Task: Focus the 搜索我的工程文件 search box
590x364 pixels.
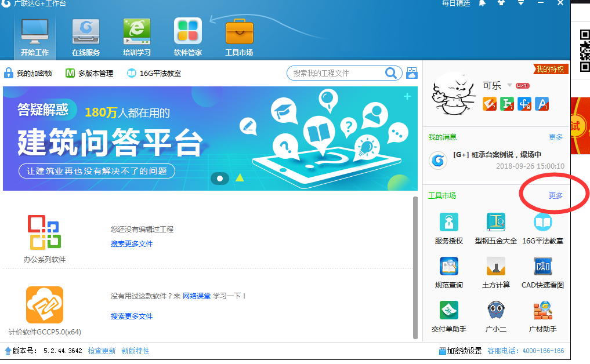Action: point(336,73)
